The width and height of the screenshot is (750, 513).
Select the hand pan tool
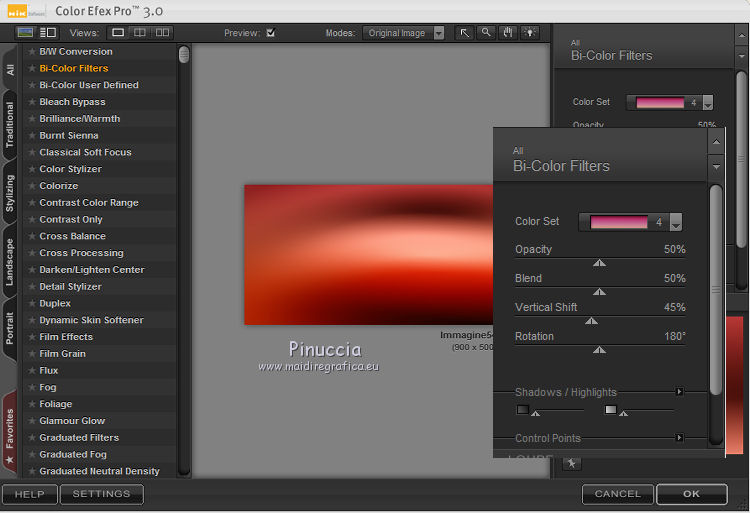(x=507, y=33)
